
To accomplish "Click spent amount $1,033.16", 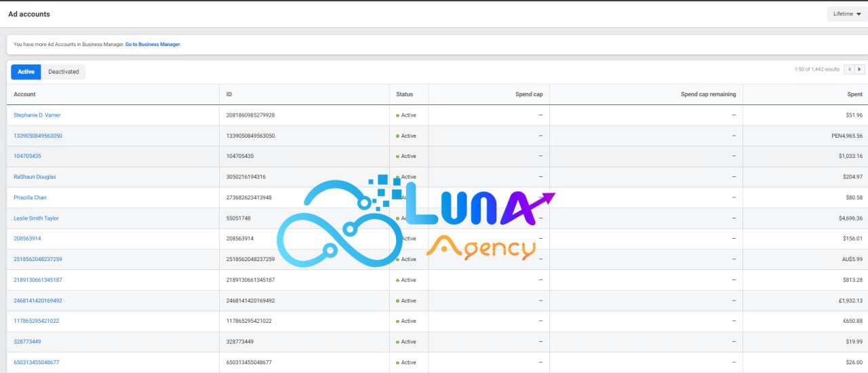I will [x=850, y=156].
